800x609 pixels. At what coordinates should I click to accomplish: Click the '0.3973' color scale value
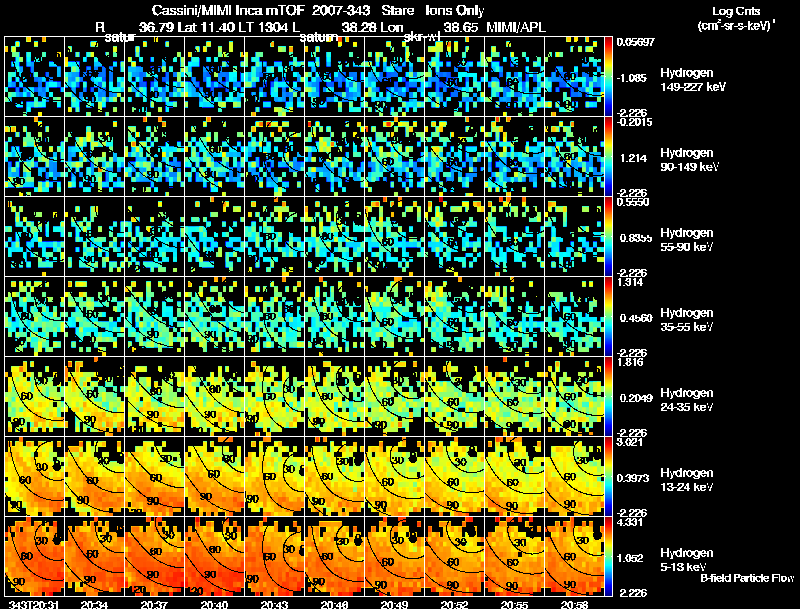(x=635, y=478)
